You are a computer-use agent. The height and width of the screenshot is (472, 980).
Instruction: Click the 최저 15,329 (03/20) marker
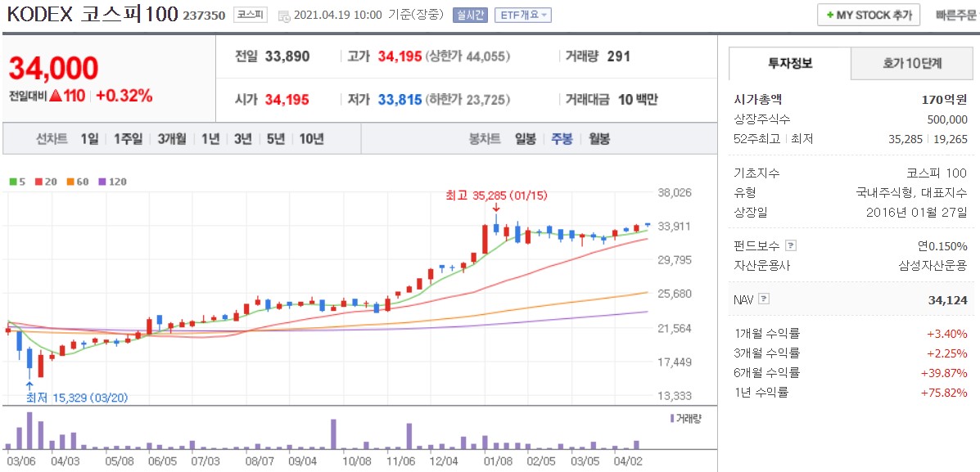(77, 397)
